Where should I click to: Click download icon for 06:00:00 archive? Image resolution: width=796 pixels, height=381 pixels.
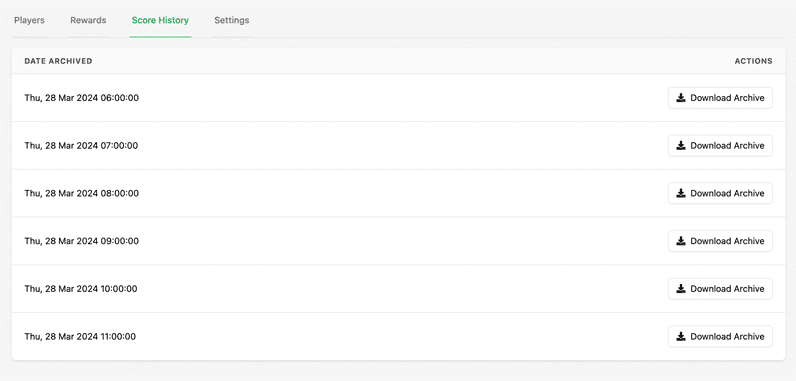tap(681, 98)
